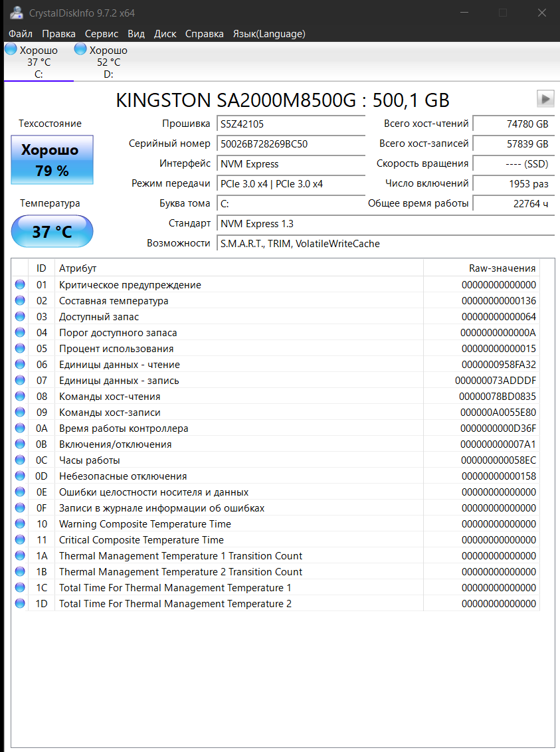
Task: Click status orb of attribute 0D
Action: (20, 476)
